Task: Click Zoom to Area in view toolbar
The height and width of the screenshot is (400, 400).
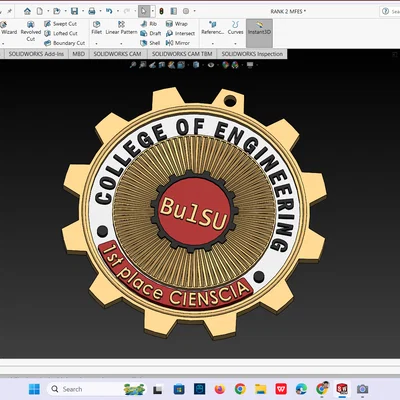Action: [143, 65]
